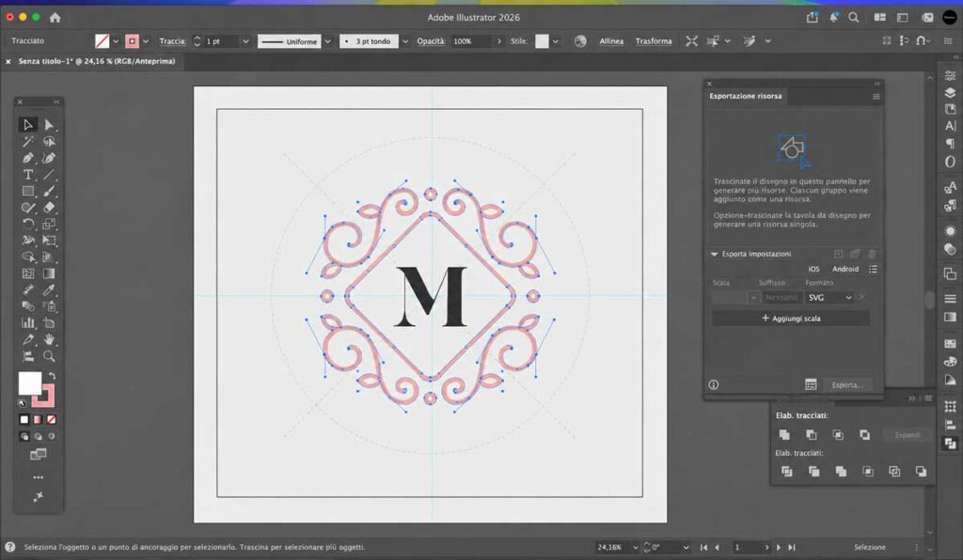Open the stroke color dropdown arrow
963x560 pixels.
click(146, 41)
